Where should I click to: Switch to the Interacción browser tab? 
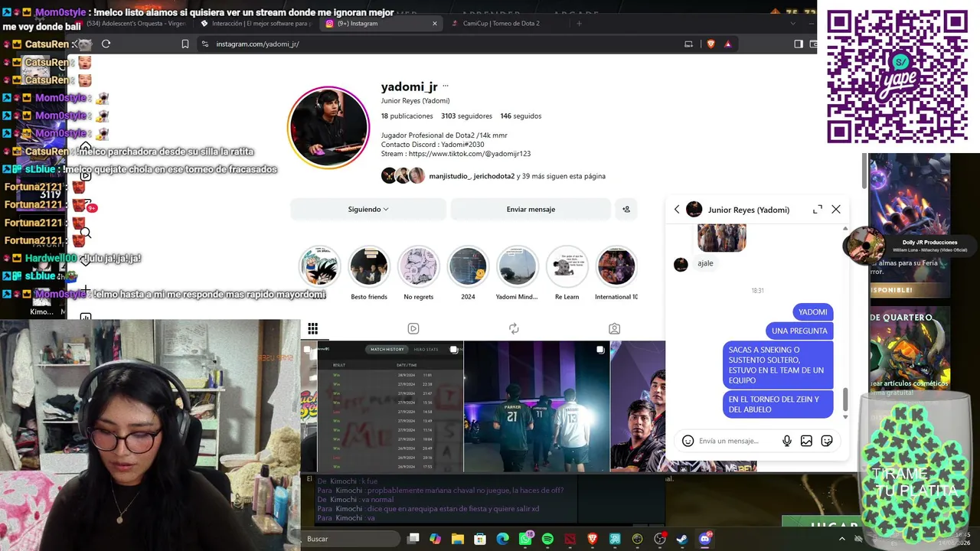click(x=255, y=23)
